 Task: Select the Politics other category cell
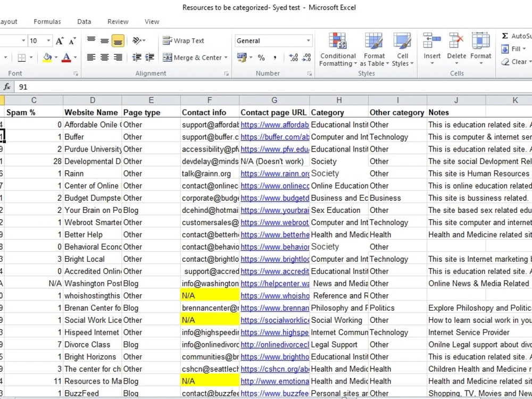[x=397, y=308]
